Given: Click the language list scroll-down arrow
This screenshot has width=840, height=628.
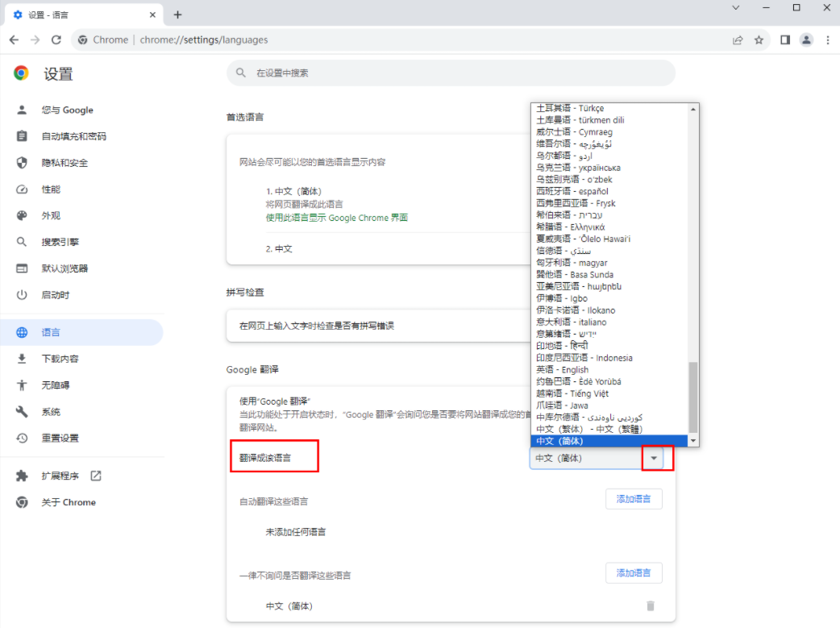Looking at the screenshot, I should (693, 441).
